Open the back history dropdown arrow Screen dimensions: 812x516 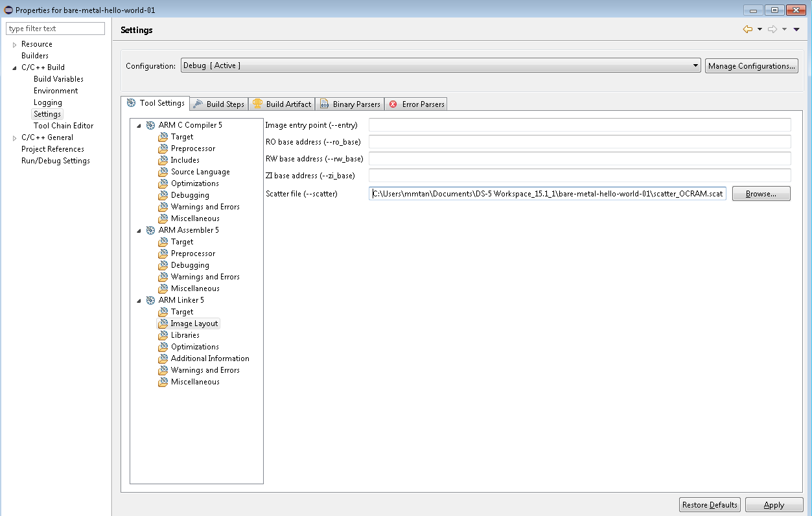(760, 29)
